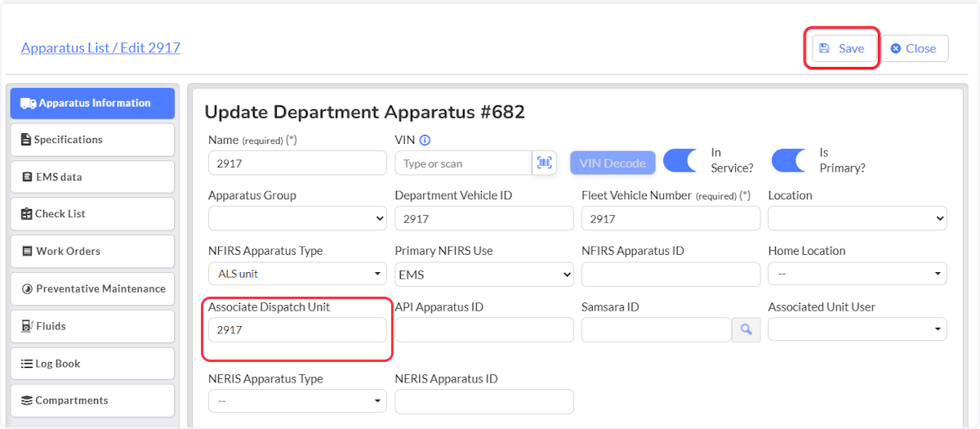
Task: Click the truck icon beside Apparatus Information
Action: coord(29,103)
